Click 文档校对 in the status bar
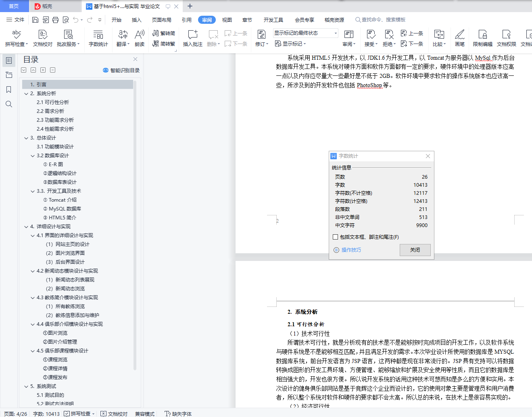This screenshot has width=532, height=417. [114, 414]
